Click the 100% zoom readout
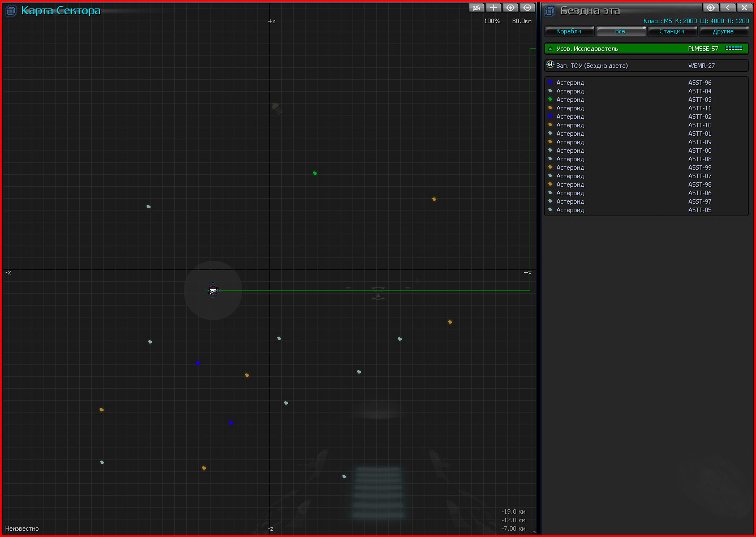The height and width of the screenshot is (537, 756). coord(492,21)
